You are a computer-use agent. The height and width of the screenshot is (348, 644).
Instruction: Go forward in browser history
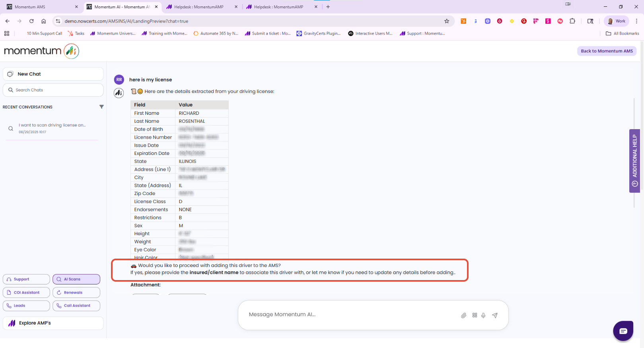19,21
